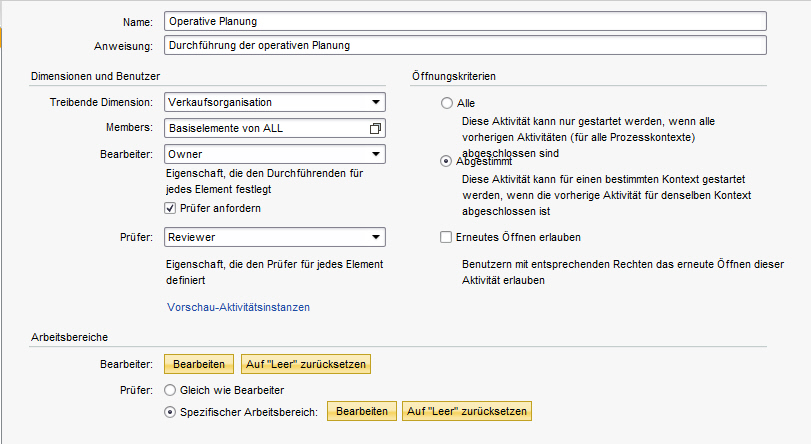Toggle the Prüfer anfordern checkbox

[170, 208]
